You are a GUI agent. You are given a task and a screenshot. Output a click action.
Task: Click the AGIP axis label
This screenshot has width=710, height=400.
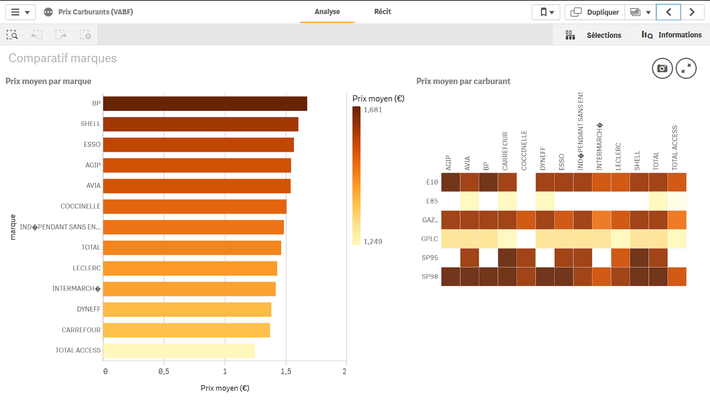point(93,165)
